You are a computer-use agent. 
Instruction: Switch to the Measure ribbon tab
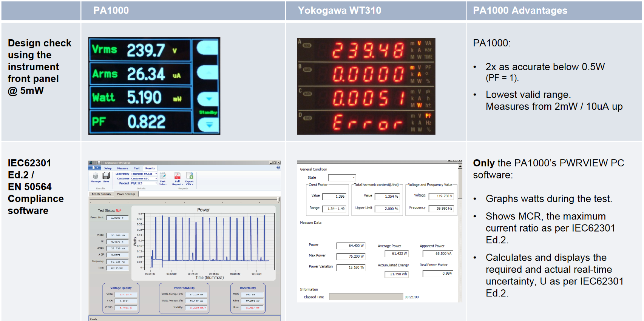[x=122, y=168]
